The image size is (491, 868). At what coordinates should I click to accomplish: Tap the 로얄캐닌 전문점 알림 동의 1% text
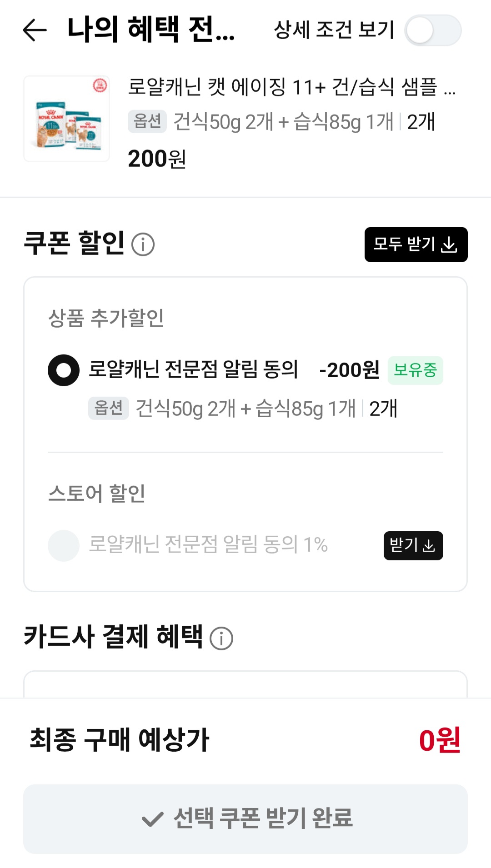(x=208, y=544)
